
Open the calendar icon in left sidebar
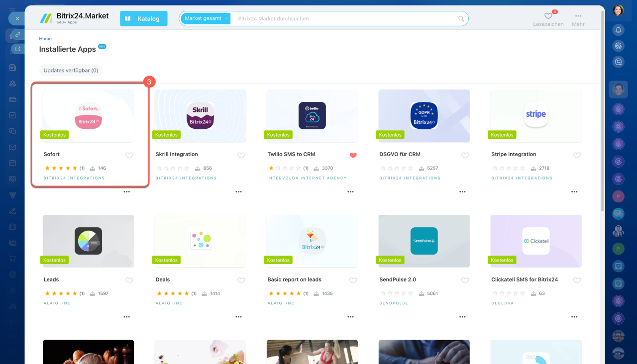coord(12,163)
